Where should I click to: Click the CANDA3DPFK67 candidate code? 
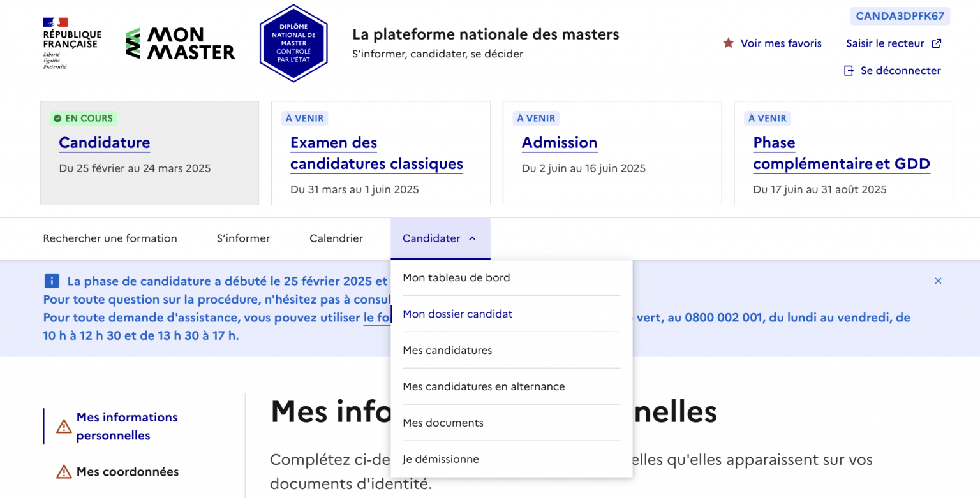pyautogui.click(x=900, y=16)
